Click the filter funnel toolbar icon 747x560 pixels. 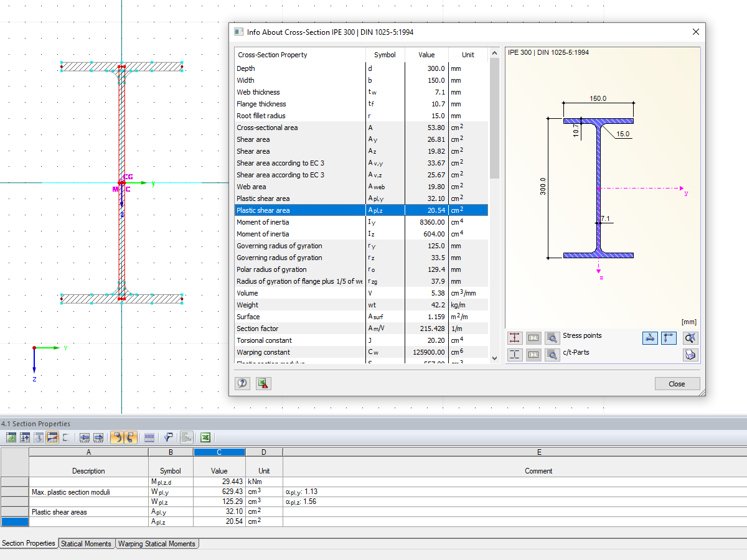(x=168, y=437)
